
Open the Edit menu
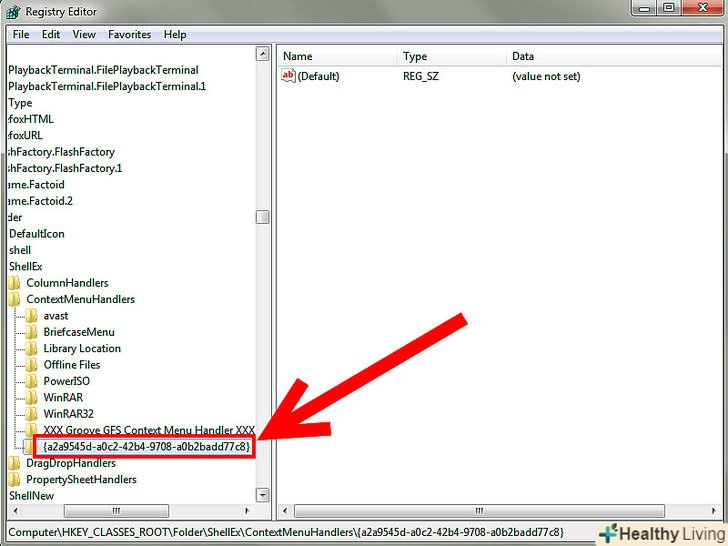51,34
